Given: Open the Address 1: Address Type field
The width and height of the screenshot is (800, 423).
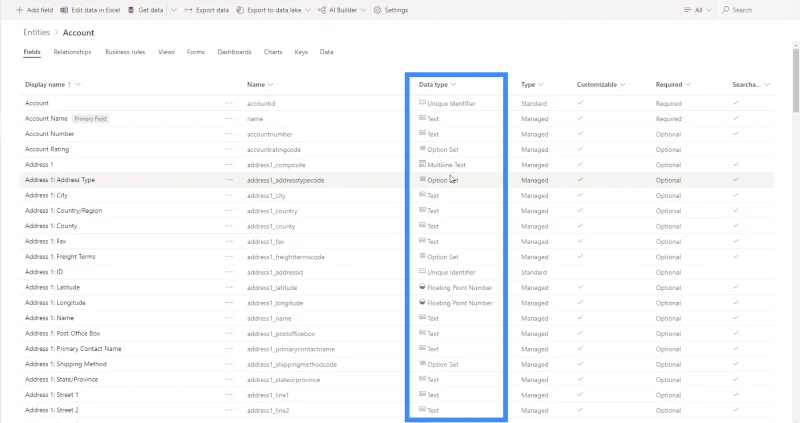Looking at the screenshot, I should tap(60, 180).
